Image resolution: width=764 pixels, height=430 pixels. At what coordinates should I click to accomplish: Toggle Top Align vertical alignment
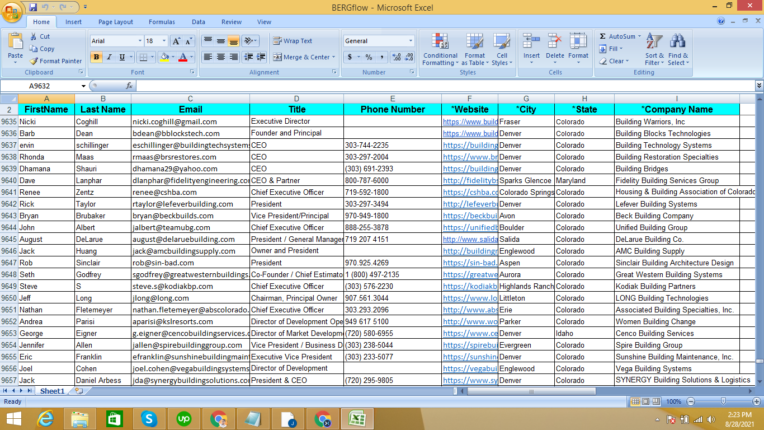pyautogui.click(x=208, y=41)
